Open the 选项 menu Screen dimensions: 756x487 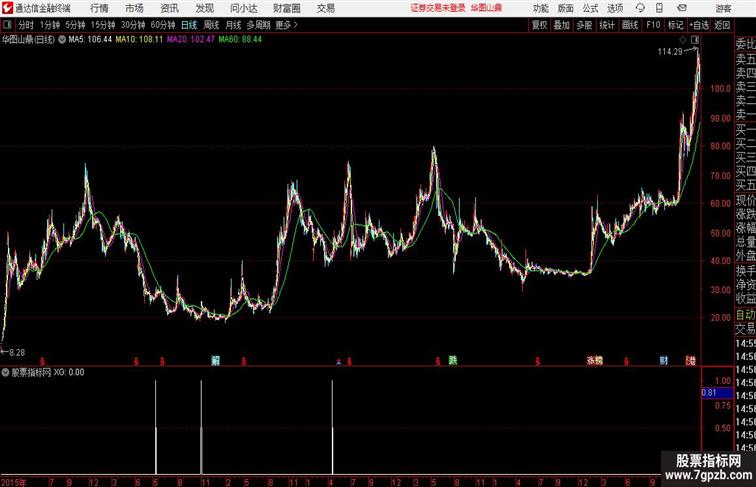click(x=615, y=8)
